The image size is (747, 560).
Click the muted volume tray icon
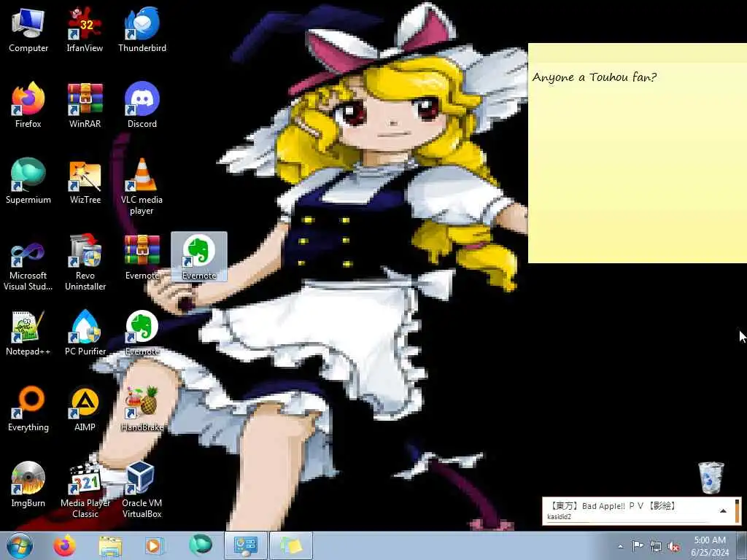point(673,546)
